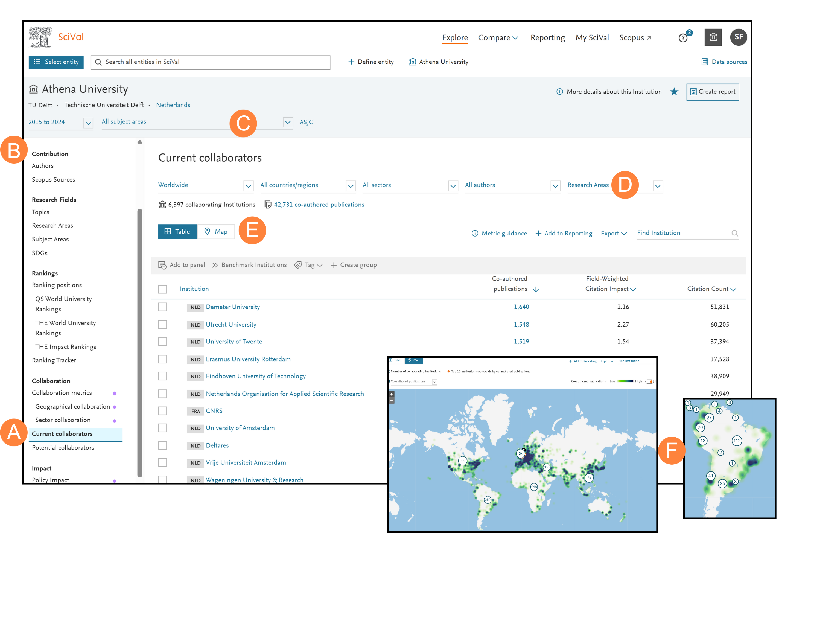Click the SciVal tree logo
Viewport: 840px width, 635px height.
pyautogui.click(x=40, y=37)
